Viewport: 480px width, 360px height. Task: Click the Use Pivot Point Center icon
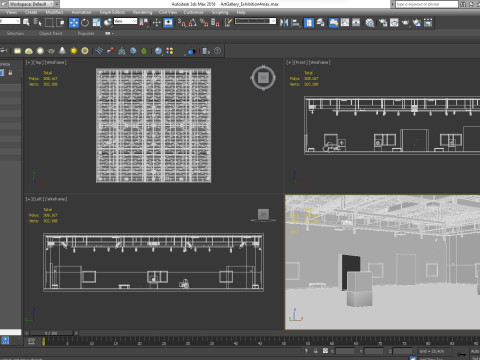[x=144, y=22]
